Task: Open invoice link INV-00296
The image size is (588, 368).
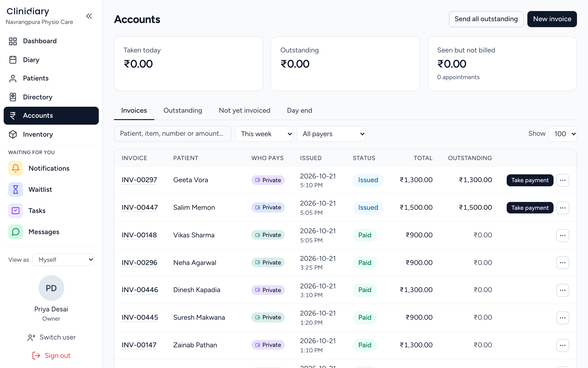Action: tap(139, 263)
